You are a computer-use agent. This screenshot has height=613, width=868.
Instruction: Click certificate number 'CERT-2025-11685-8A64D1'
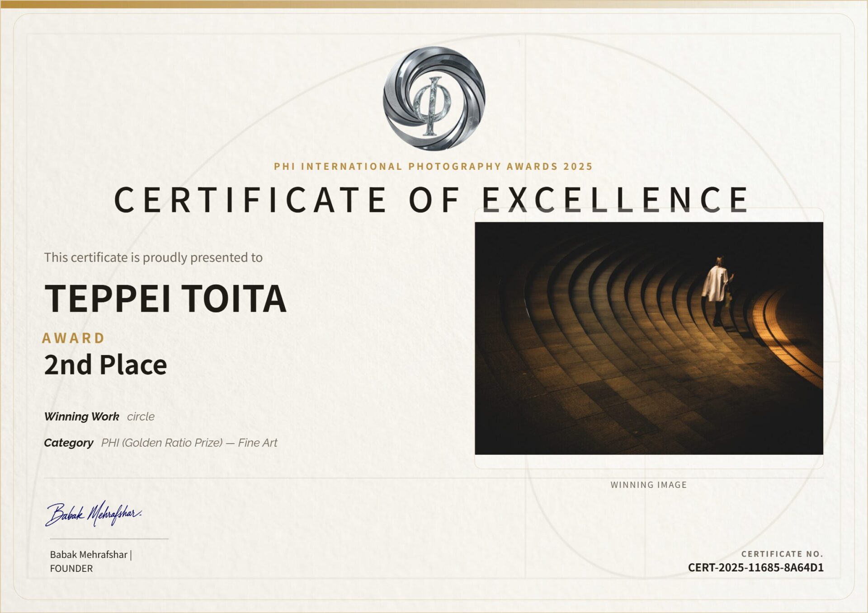[756, 568]
